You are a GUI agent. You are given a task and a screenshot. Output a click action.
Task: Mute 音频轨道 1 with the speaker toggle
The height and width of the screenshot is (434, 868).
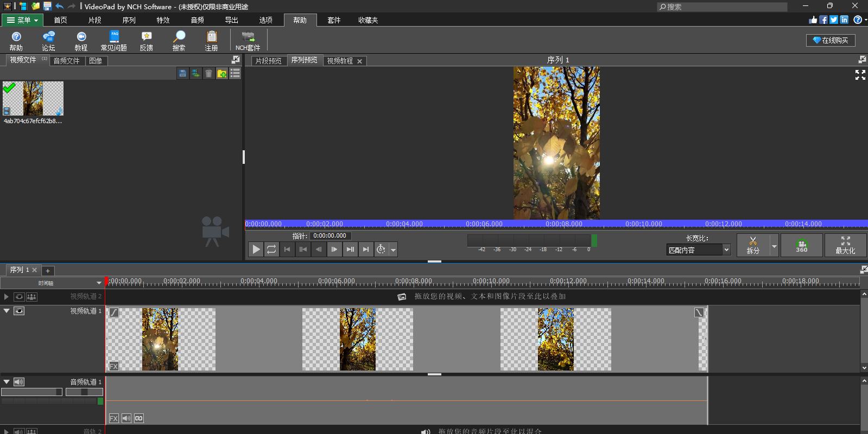[19, 382]
